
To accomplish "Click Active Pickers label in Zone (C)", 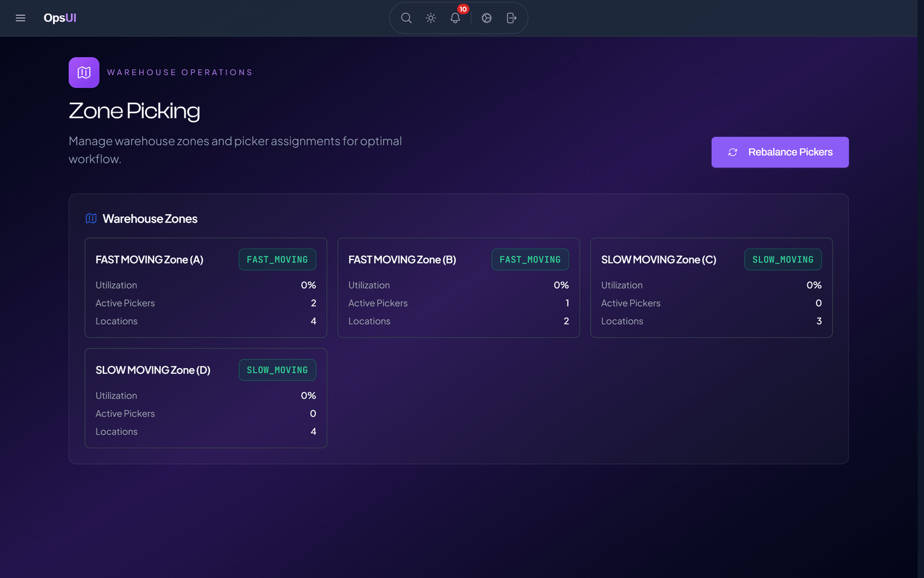I will click(631, 303).
